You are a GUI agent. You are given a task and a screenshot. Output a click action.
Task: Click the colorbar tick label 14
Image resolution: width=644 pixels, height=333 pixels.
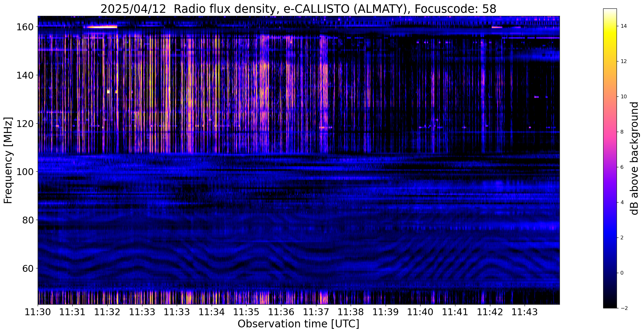624,26
